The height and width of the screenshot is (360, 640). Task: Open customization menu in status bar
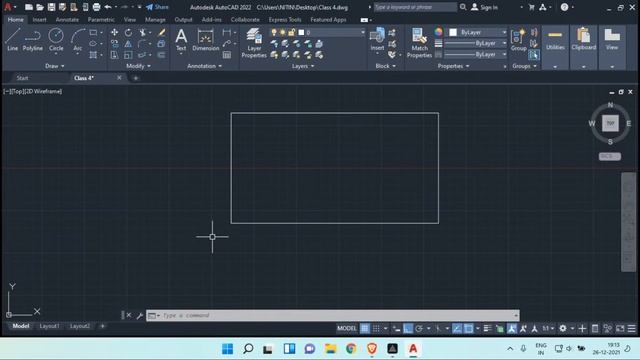tap(631, 328)
